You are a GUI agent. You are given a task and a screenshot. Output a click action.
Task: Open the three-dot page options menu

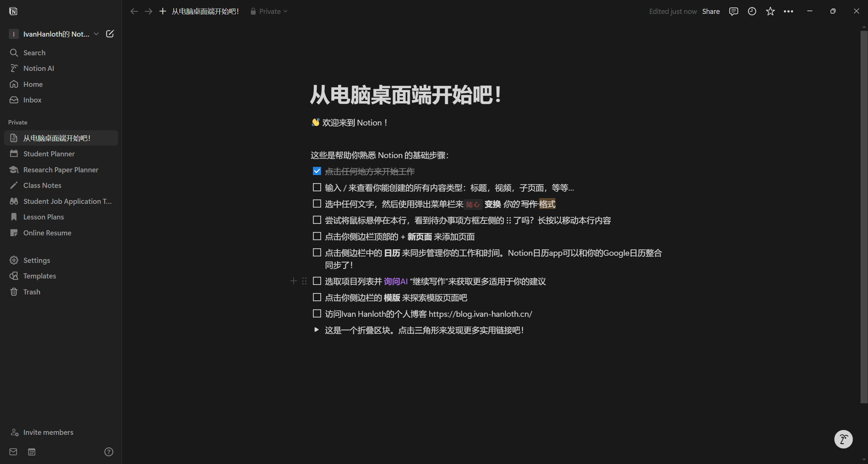tap(788, 11)
